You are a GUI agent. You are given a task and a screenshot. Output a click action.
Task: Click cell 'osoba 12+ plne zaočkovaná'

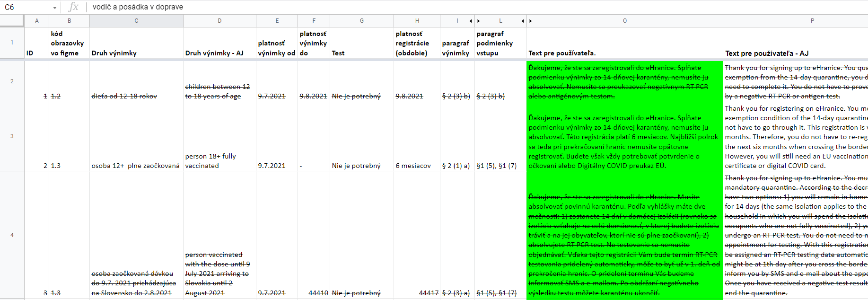pyautogui.click(x=137, y=136)
